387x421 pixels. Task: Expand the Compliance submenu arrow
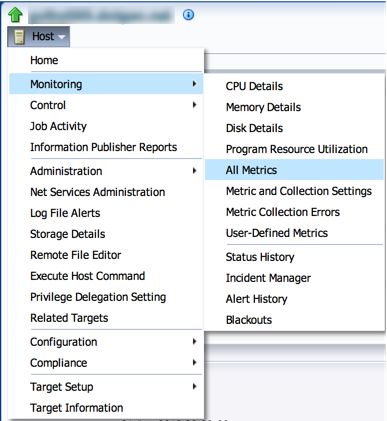pyautogui.click(x=194, y=363)
